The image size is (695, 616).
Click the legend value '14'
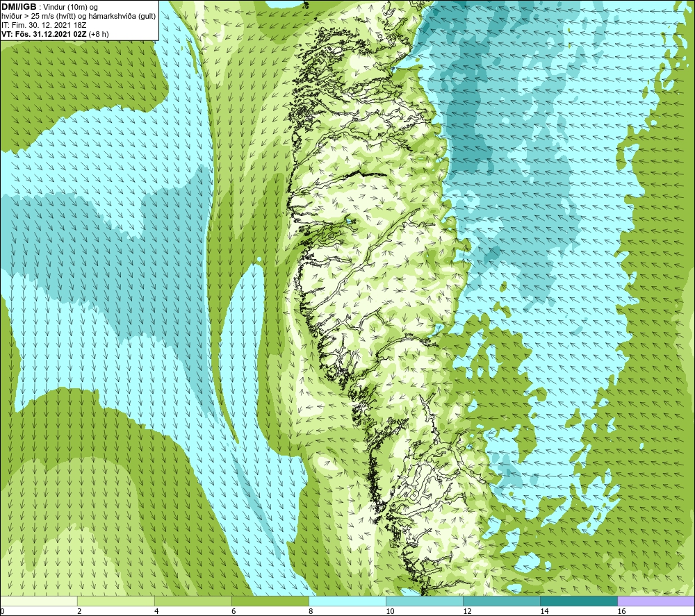click(x=544, y=612)
